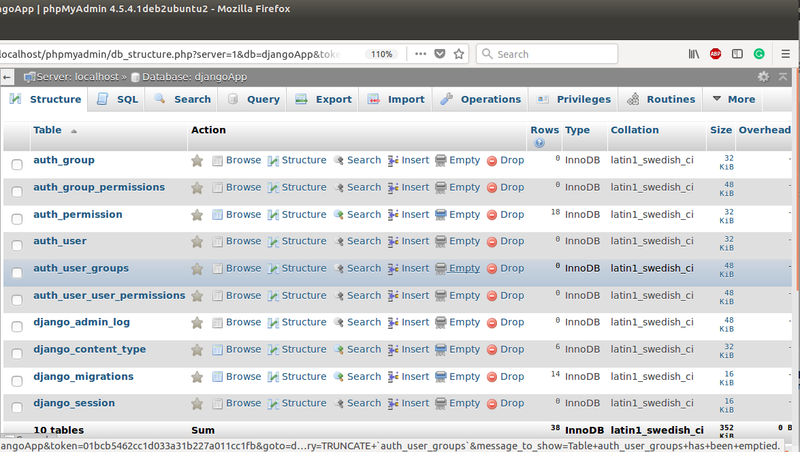Image resolution: width=800 pixels, height=452 pixels.
Task: Tick the auth_permission checkbox
Action: (x=17, y=219)
